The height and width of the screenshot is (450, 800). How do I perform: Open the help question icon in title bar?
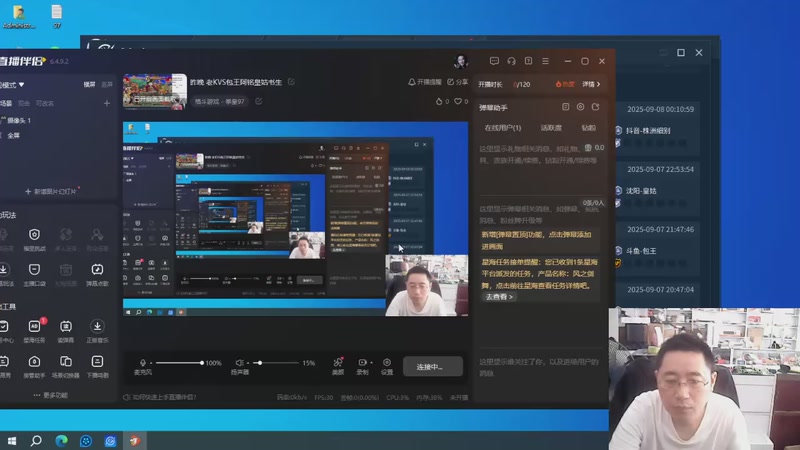pos(529,61)
